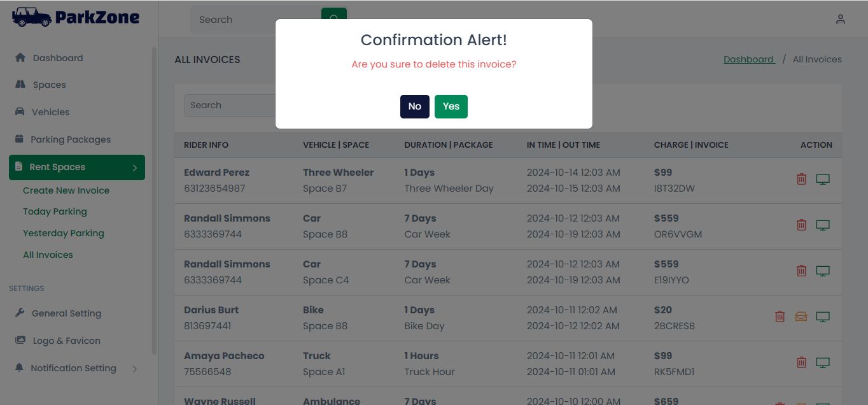Click the trash icon for invoice 2BCRESB
Screen dimensions: 868x405
click(x=780, y=317)
